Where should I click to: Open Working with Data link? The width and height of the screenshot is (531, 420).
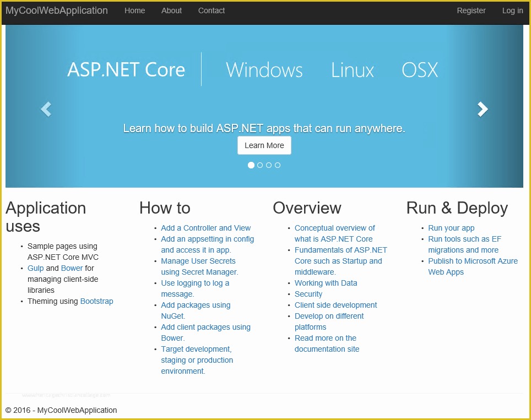[x=326, y=283]
